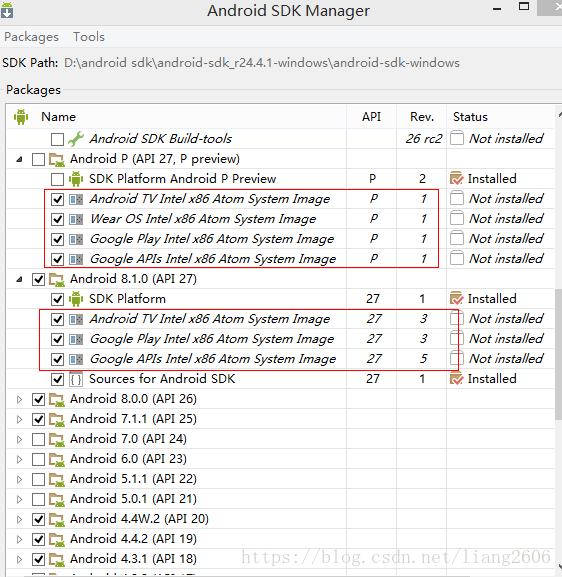Viewport: 562px width, 577px height.
Task: Click the SDK Path text value
Action: pos(262,63)
